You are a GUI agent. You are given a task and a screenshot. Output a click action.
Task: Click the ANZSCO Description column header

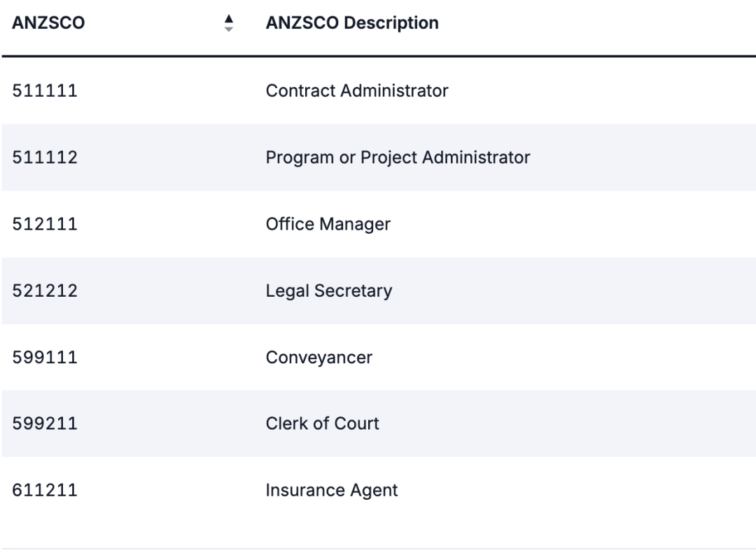[352, 23]
